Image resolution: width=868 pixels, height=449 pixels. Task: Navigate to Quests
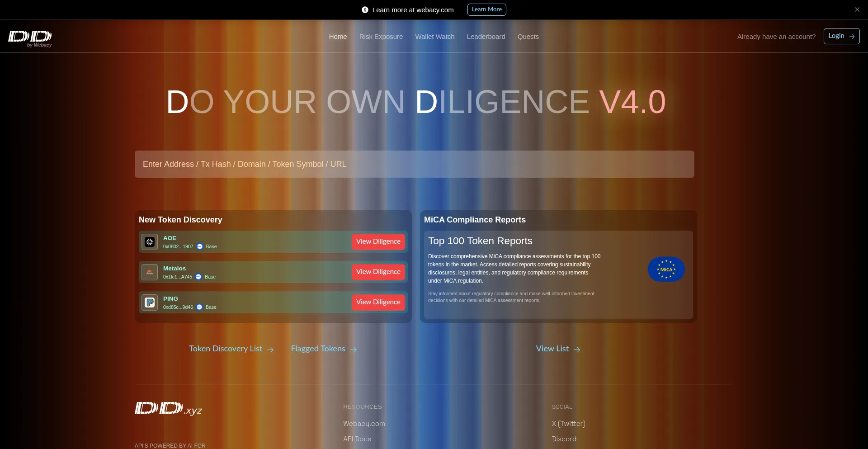coord(528,37)
